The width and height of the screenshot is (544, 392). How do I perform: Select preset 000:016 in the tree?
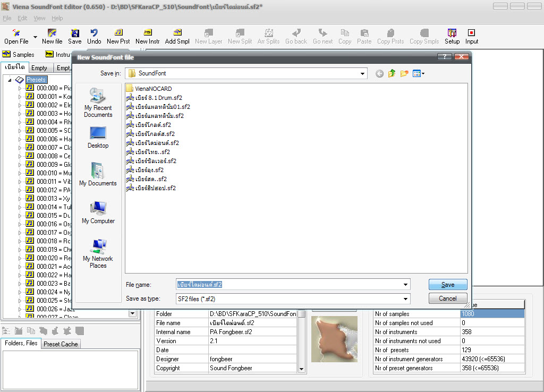[x=48, y=224]
